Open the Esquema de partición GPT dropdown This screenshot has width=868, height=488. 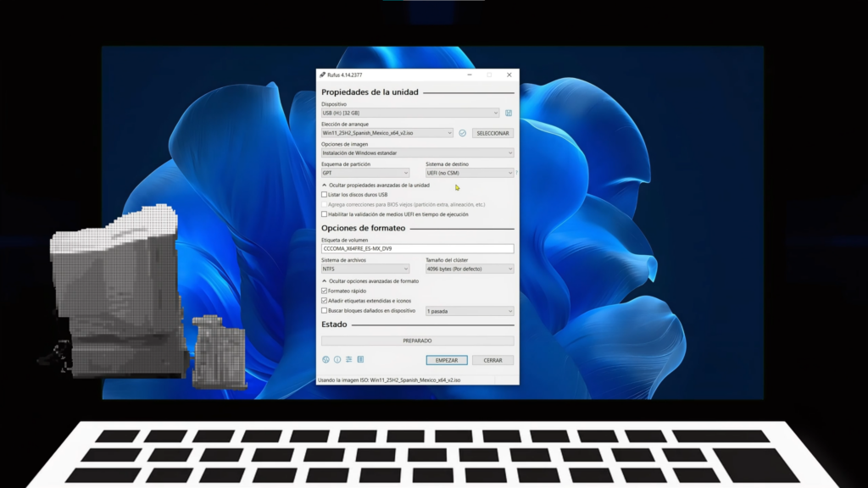click(x=365, y=173)
